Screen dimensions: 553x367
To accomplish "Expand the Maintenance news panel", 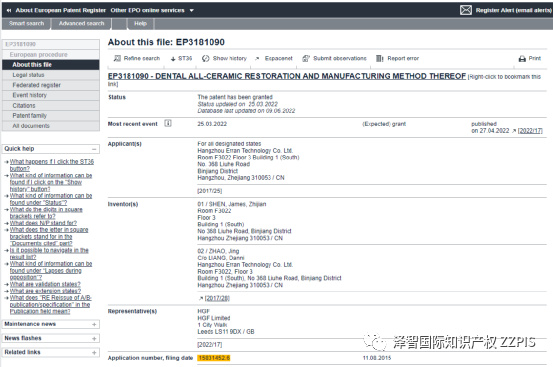I will (x=94, y=324).
